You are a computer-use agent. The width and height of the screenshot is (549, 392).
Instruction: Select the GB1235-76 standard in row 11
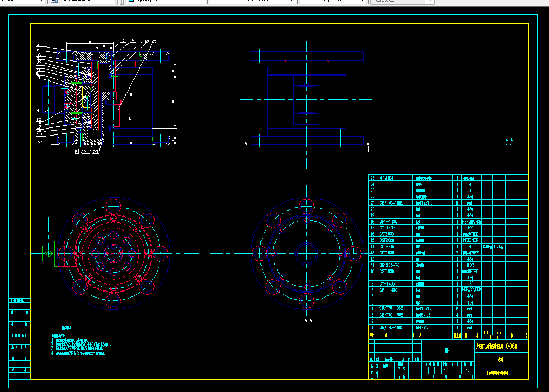point(390,265)
